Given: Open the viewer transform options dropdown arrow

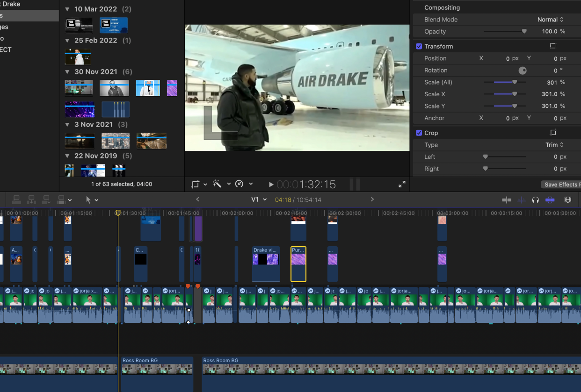Looking at the screenshot, I should (x=205, y=184).
